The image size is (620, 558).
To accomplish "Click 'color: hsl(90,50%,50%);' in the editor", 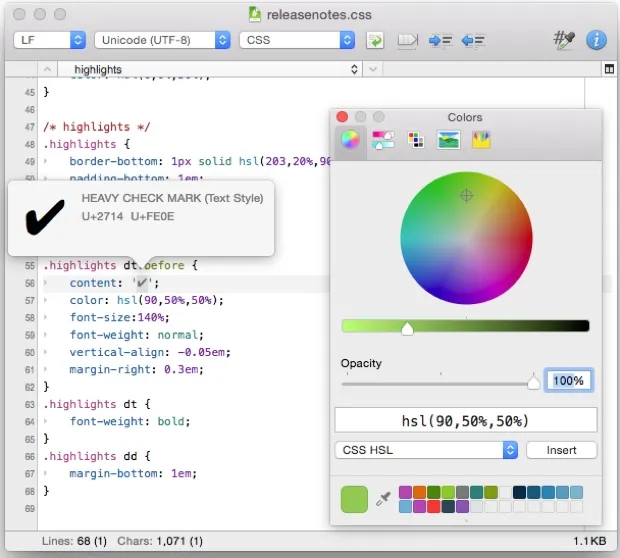I will pyautogui.click(x=146, y=300).
